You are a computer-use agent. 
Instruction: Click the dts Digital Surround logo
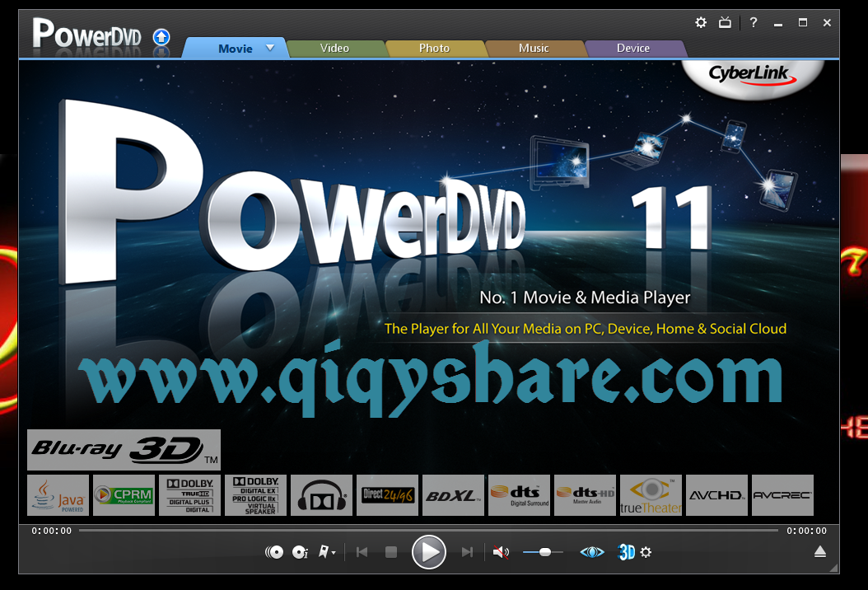tap(520, 495)
